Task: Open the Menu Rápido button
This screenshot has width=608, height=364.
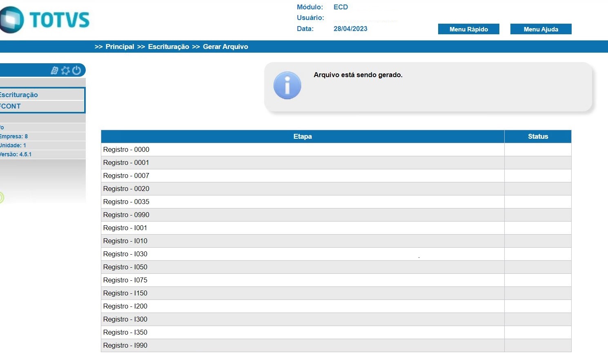Action: point(468,29)
